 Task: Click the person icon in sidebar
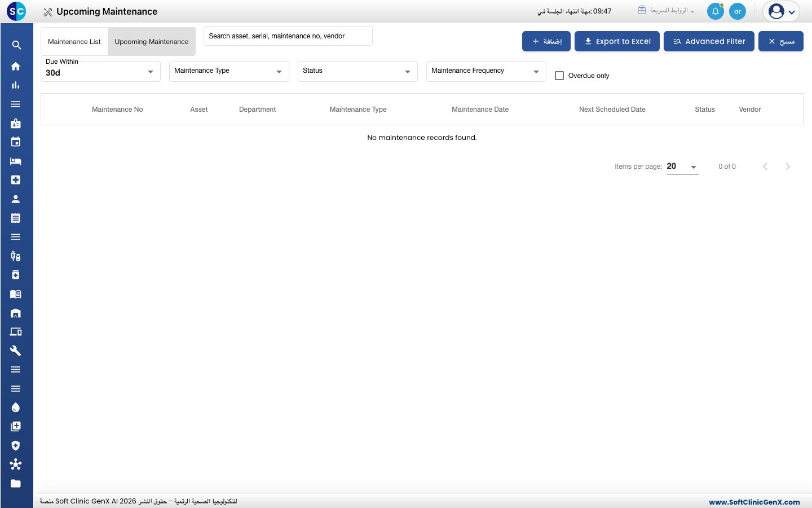[16, 199]
